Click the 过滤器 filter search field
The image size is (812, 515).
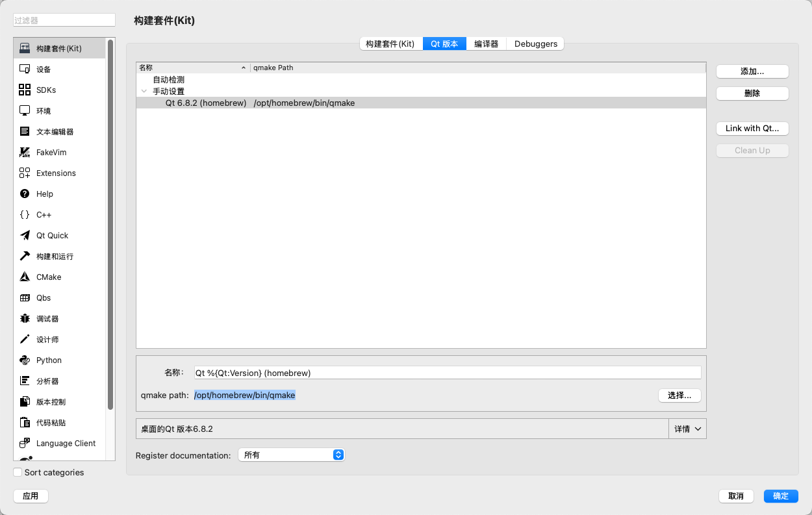coord(64,21)
